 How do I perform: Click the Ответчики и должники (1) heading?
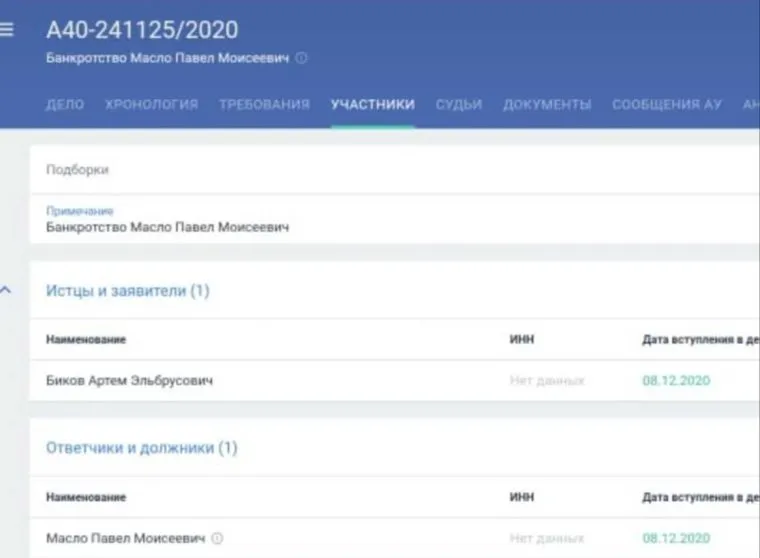[x=142, y=448]
